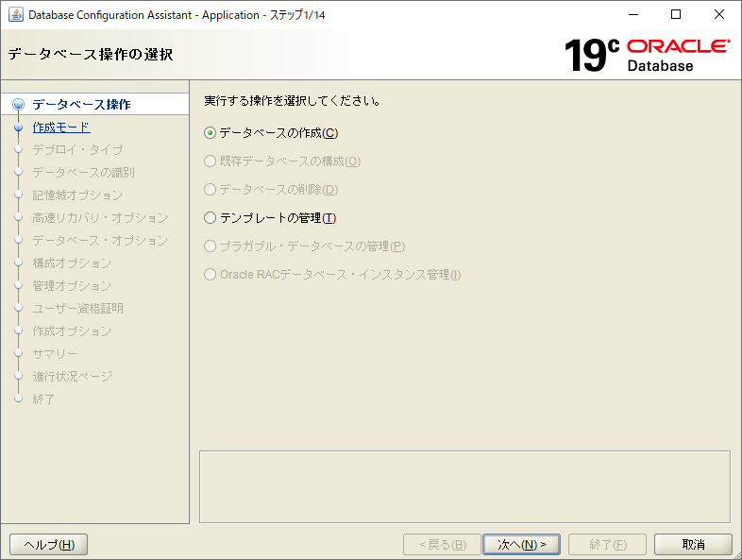The height and width of the screenshot is (560, 742).
Task: Proceed with 次へ(N) button
Action: [521, 544]
